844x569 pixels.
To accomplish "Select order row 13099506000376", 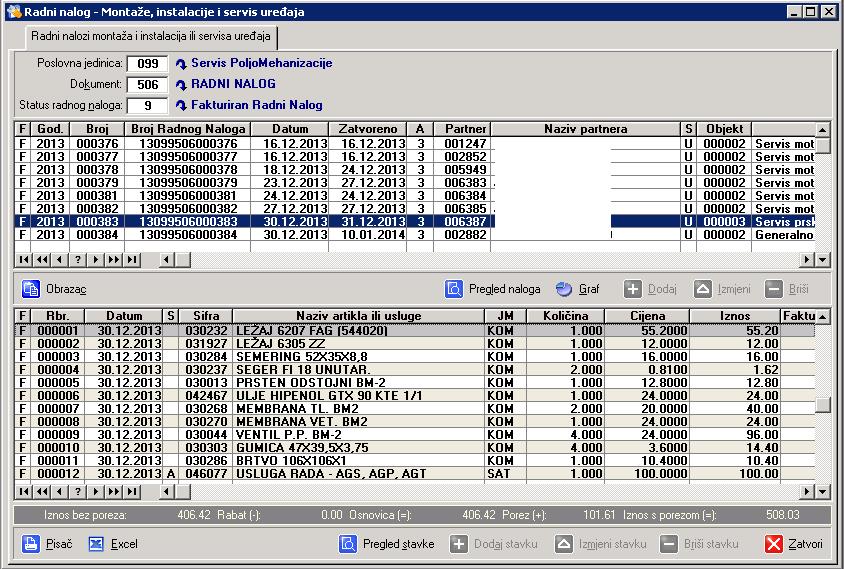I will pos(415,144).
